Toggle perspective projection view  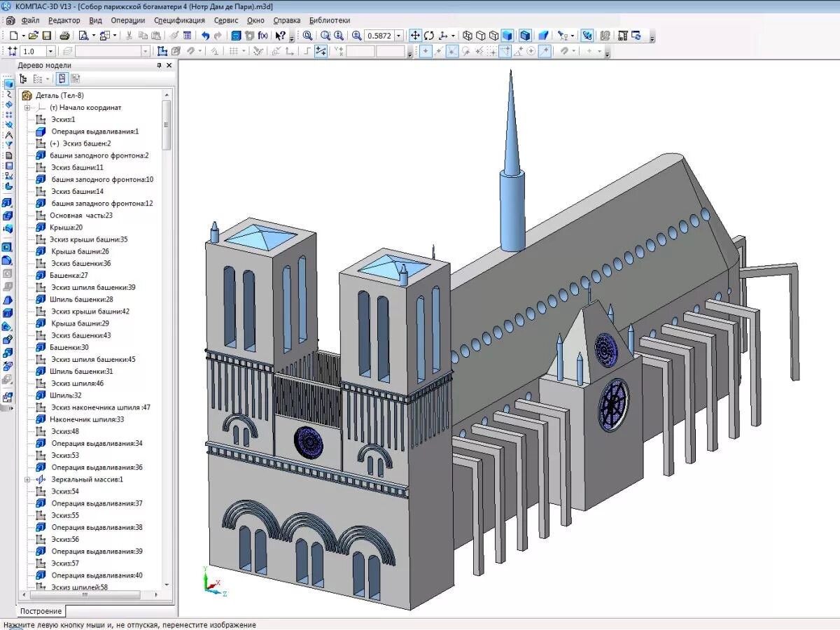tap(543, 36)
